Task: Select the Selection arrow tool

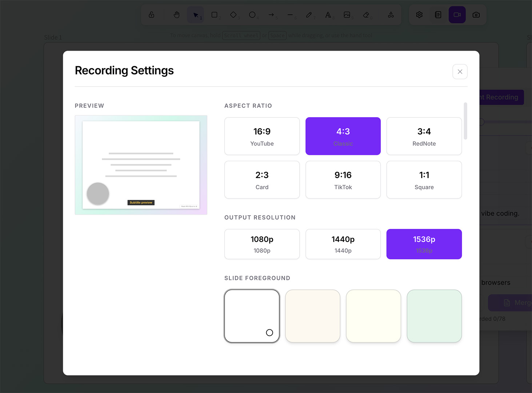Action: pyautogui.click(x=196, y=15)
